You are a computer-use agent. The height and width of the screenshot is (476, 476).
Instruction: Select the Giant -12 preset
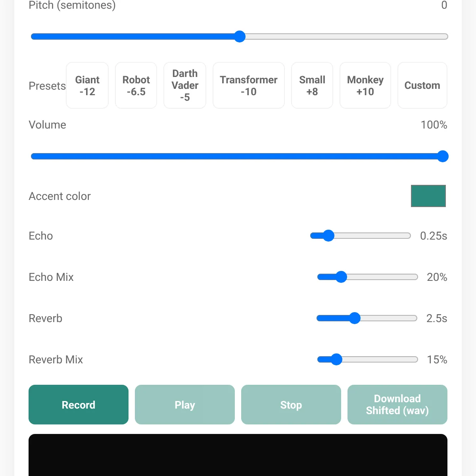(x=87, y=85)
